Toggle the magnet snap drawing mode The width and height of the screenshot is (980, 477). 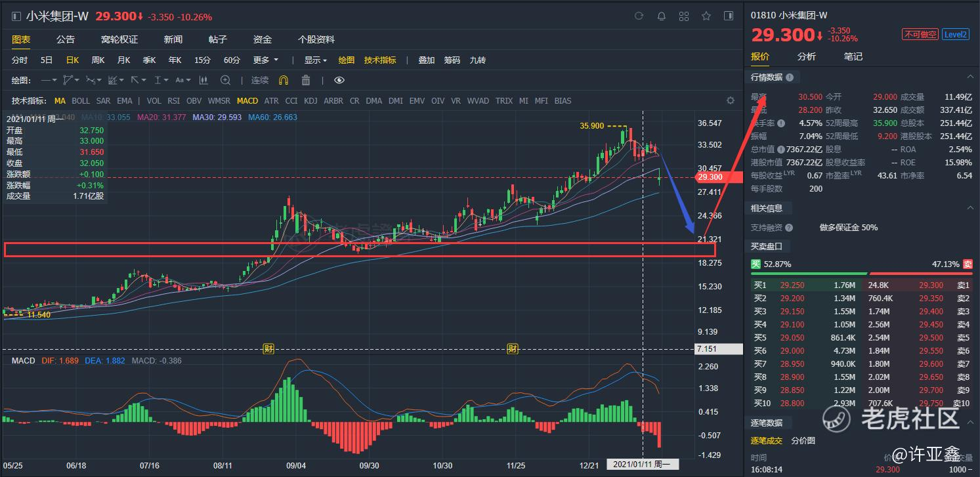click(284, 80)
